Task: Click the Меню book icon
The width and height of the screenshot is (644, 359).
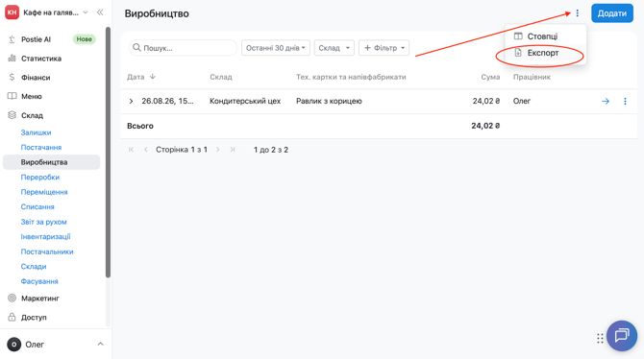Action: [x=12, y=96]
